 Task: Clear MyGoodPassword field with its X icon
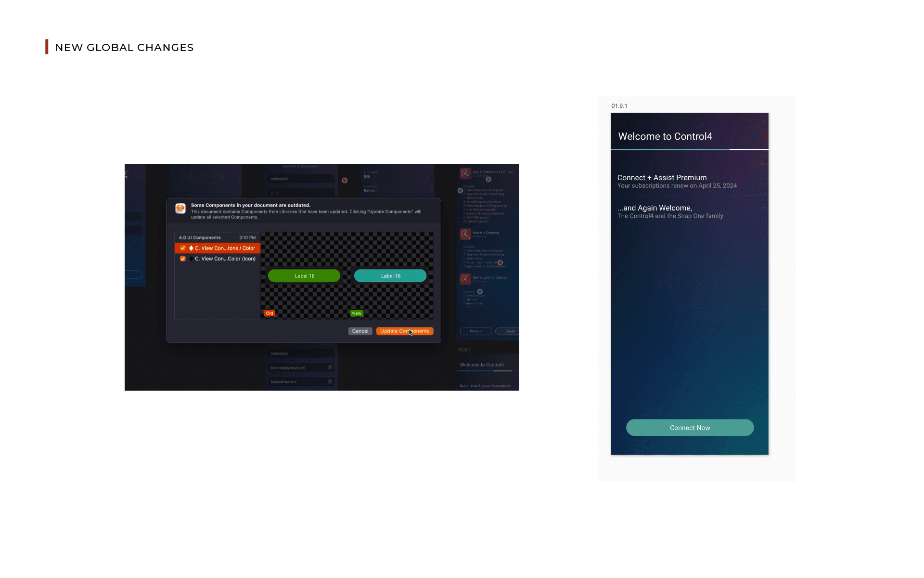(330, 381)
